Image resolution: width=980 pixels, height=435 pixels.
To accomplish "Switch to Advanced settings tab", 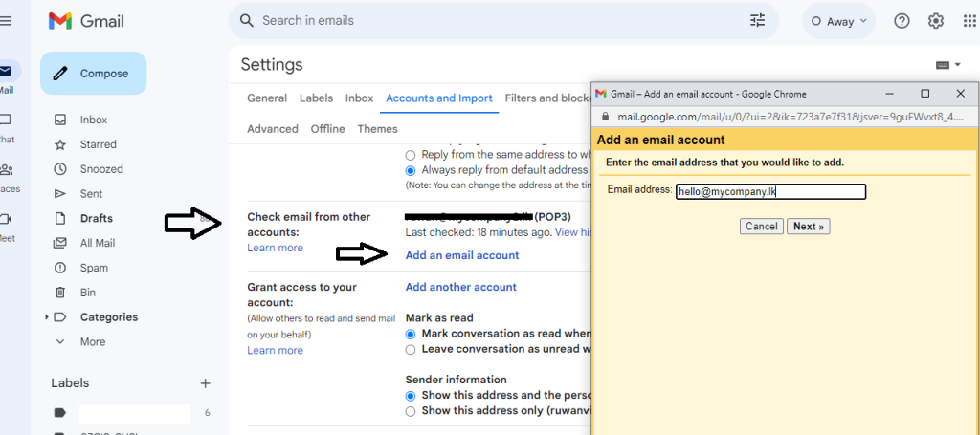I will click(273, 129).
